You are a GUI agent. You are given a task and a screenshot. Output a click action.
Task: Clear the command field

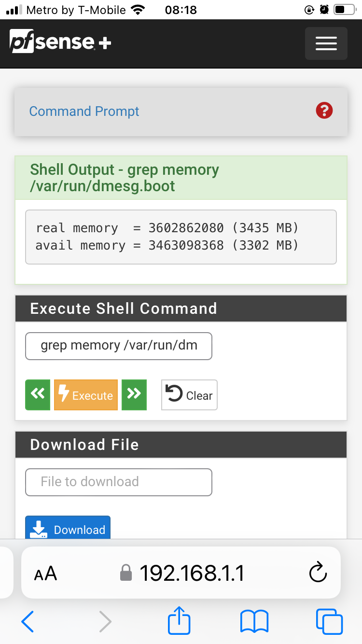pyautogui.click(x=189, y=395)
